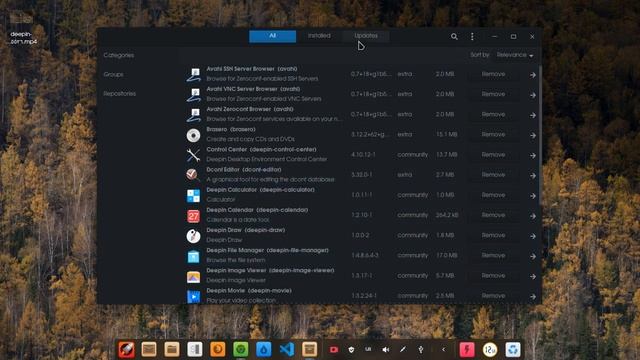Screen dimensions: 640x360
Task: Open details arrow for Avahi VNC Server Browser
Action: click(533, 95)
